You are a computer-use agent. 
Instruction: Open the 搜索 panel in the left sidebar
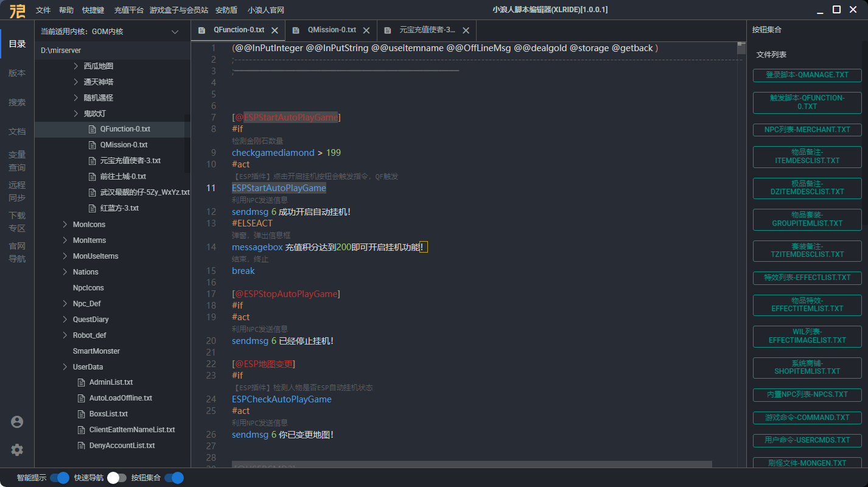click(x=16, y=102)
